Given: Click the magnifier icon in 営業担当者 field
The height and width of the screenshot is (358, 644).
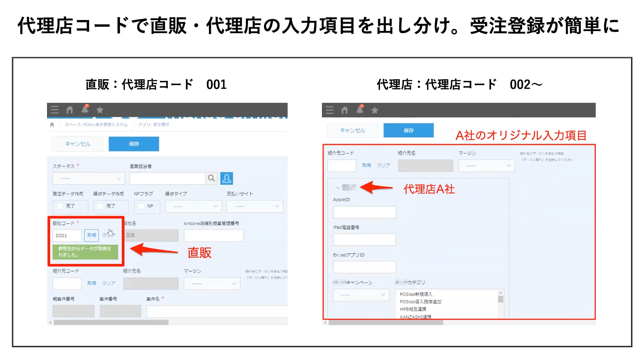Looking at the screenshot, I should click(211, 178).
